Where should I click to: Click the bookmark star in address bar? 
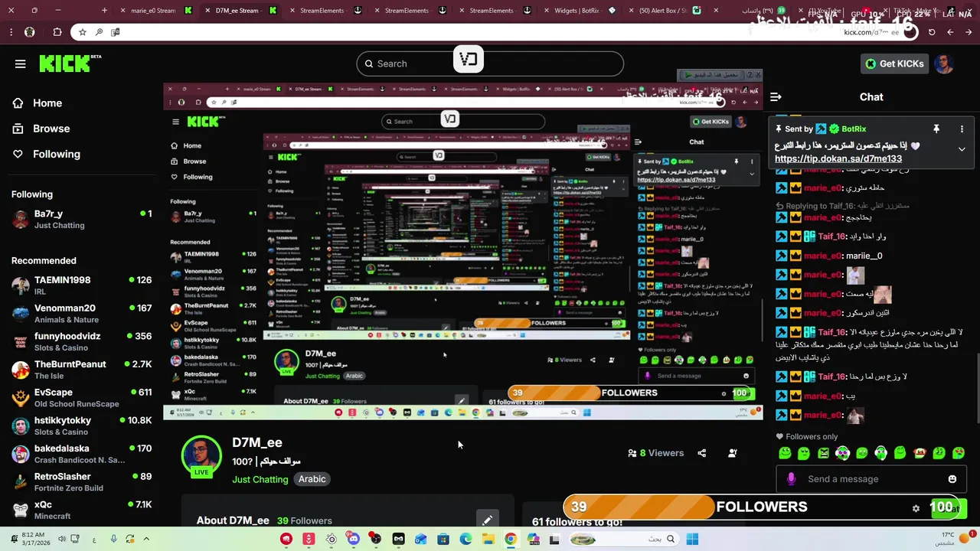(x=82, y=32)
